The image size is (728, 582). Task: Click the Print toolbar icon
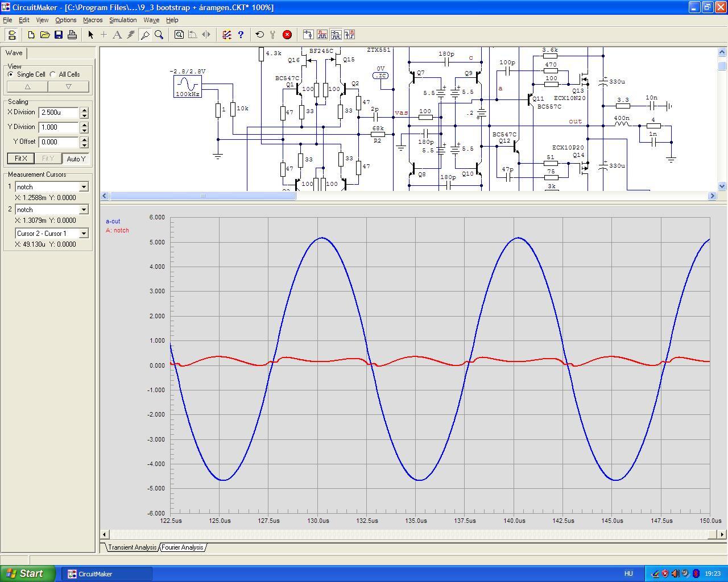click(x=72, y=35)
